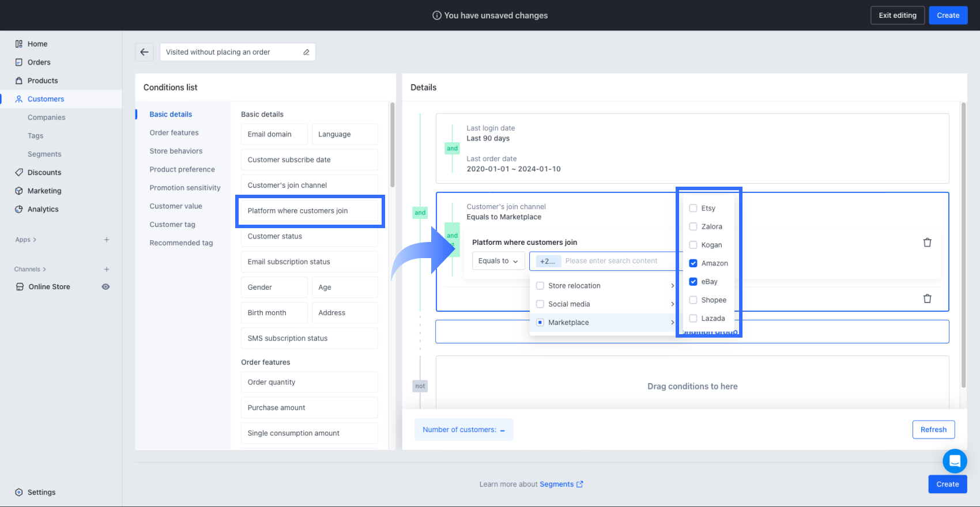Viewport: 980px width, 507px height.
Task: Open the Segments help link
Action: point(556,485)
